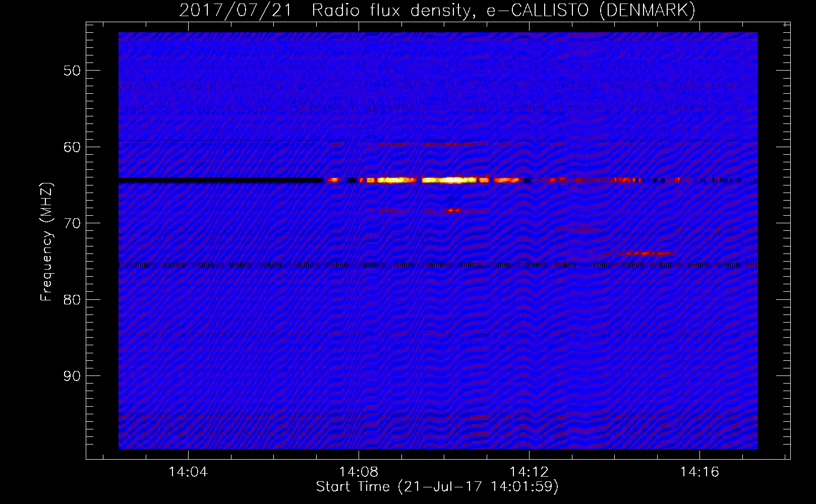This screenshot has height=504, width=816.
Task: Click the 80 frequency tick label
Action: pos(72,300)
